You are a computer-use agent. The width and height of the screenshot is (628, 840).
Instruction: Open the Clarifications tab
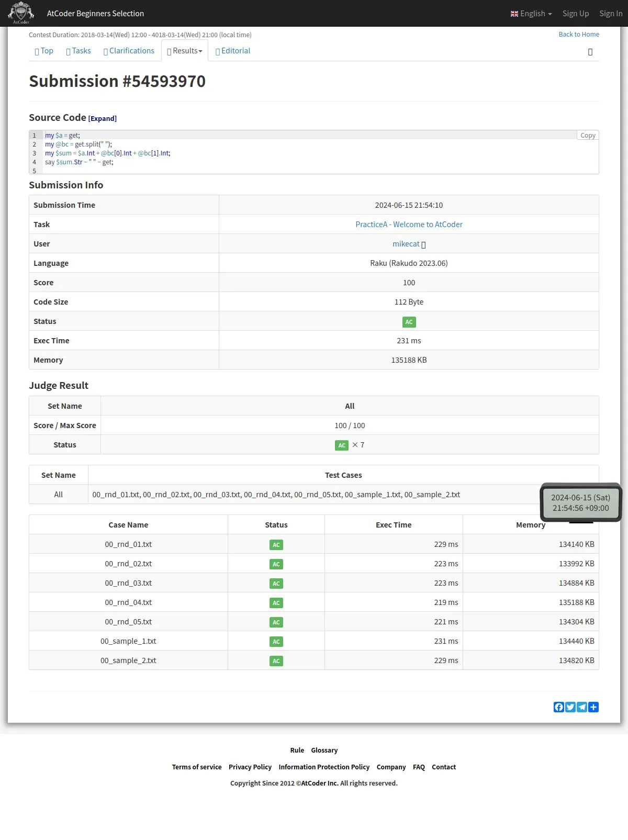click(x=129, y=51)
